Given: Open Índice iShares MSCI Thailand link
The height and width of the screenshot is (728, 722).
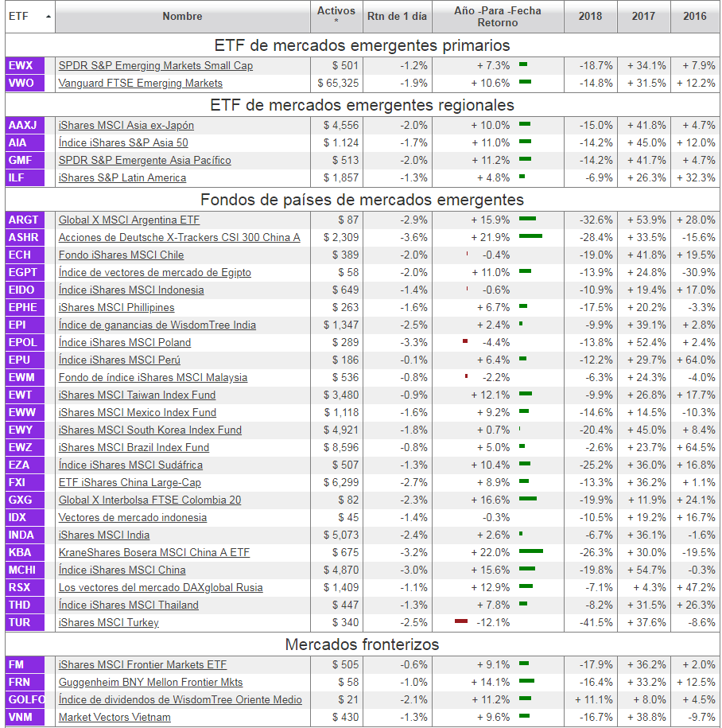Looking at the screenshot, I should (129, 605).
